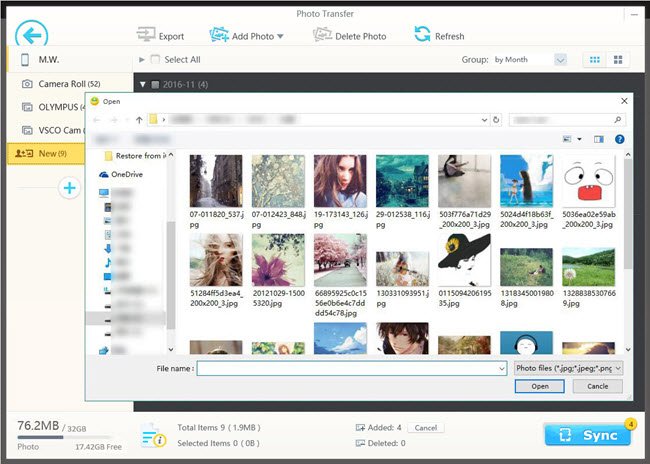The image size is (650, 464).
Task: Switch to large grid view icon
Action: point(618,60)
